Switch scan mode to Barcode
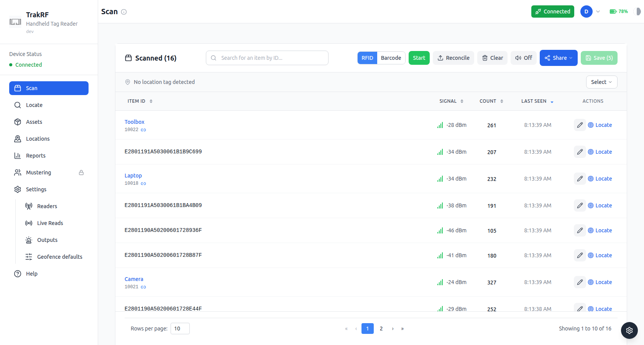Viewport: 644px width, 345px height. [391, 58]
